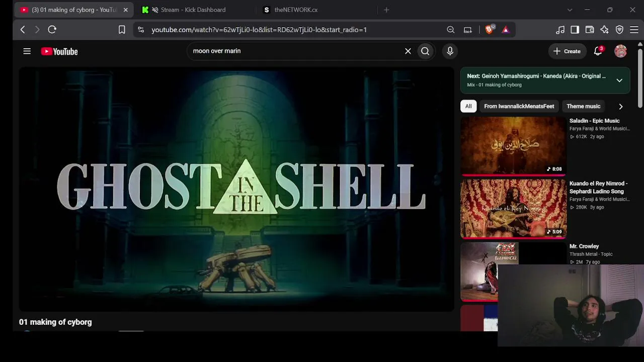Image resolution: width=644 pixels, height=362 pixels.
Task: Open the media control music-note icon
Action: (x=560, y=30)
